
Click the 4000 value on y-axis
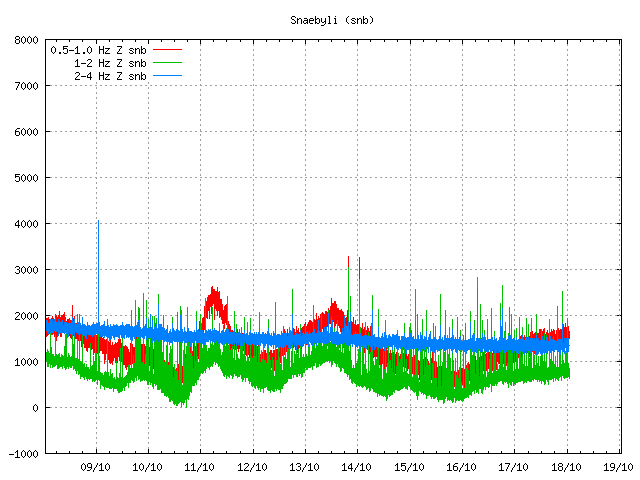[27, 224]
